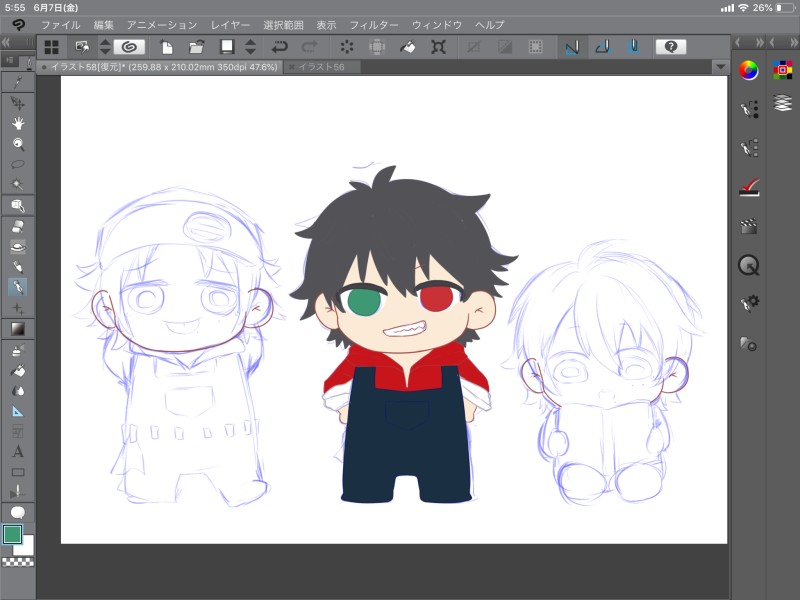Select the Hand move tool
Screen dimensions: 800x600
[x=18, y=123]
